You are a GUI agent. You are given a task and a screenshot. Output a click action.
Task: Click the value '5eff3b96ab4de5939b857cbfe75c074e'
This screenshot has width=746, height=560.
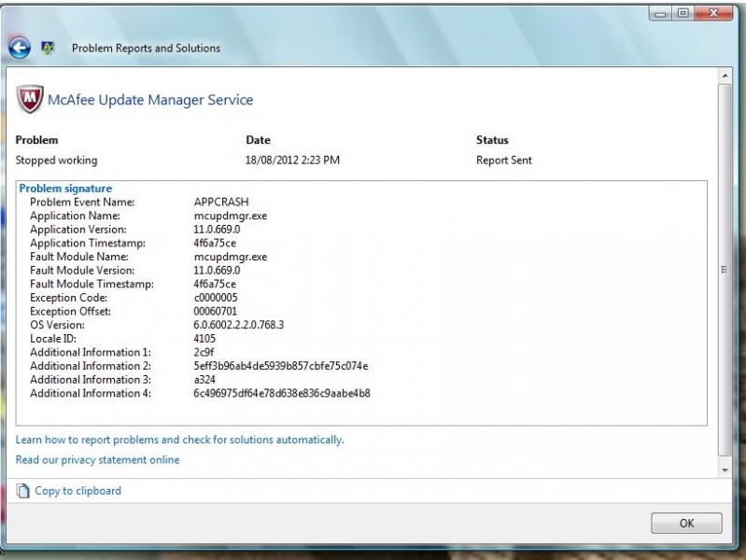281,367
